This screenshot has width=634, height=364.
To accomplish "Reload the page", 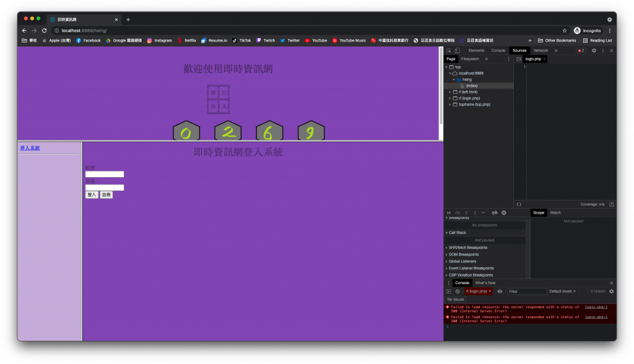I will [45, 31].
